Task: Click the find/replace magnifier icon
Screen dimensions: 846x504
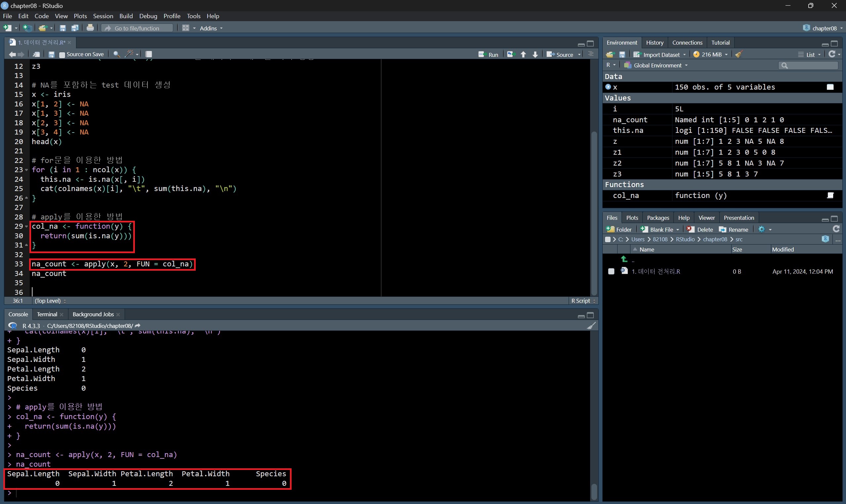Action: tap(116, 54)
